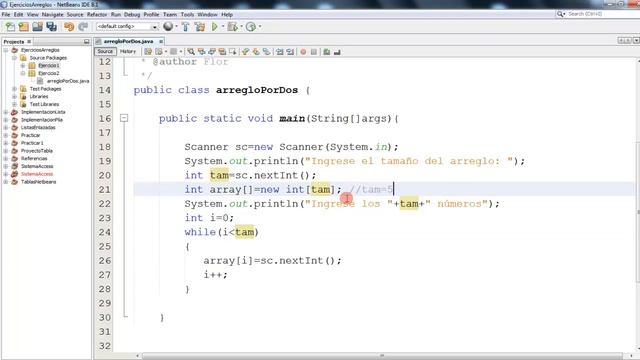The height and width of the screenshot is (360, 640).
Task: Expand the ListasEnlazadas project
Action: (6, 128)
